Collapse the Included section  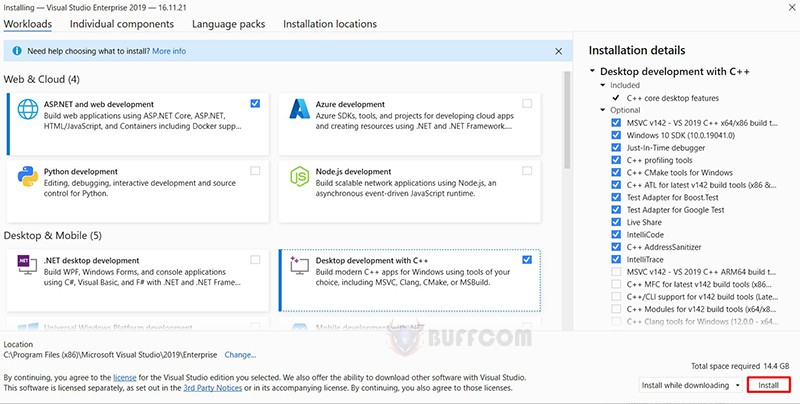(x=603, y=85)
